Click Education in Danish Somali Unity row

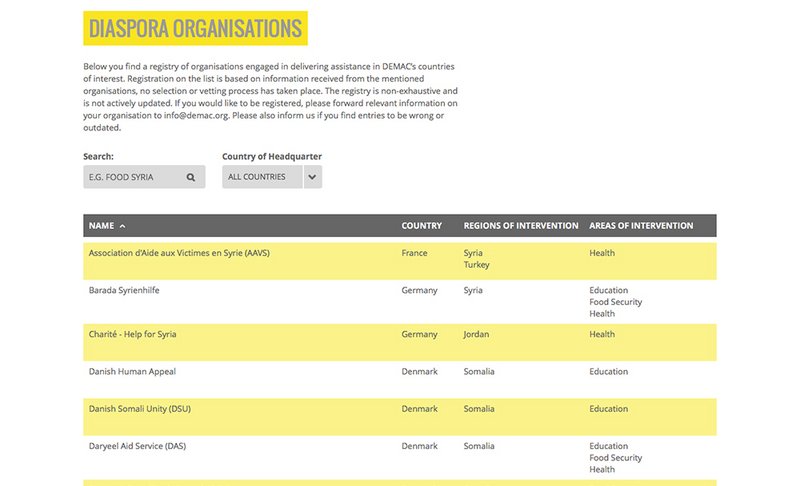point(609,408)
